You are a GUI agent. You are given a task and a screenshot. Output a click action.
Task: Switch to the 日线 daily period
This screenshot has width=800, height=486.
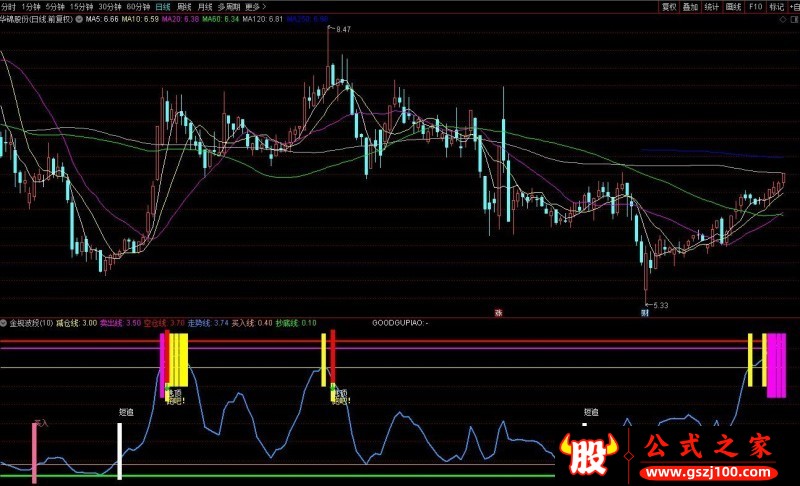[x=162, y=6]
